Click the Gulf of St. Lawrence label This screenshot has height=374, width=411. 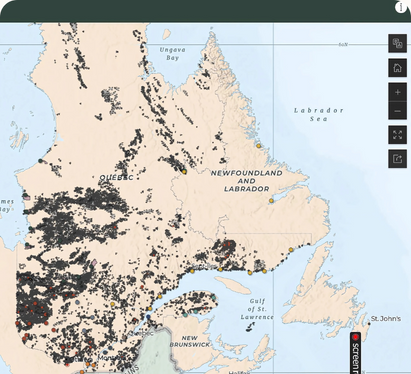pos(257,309)
